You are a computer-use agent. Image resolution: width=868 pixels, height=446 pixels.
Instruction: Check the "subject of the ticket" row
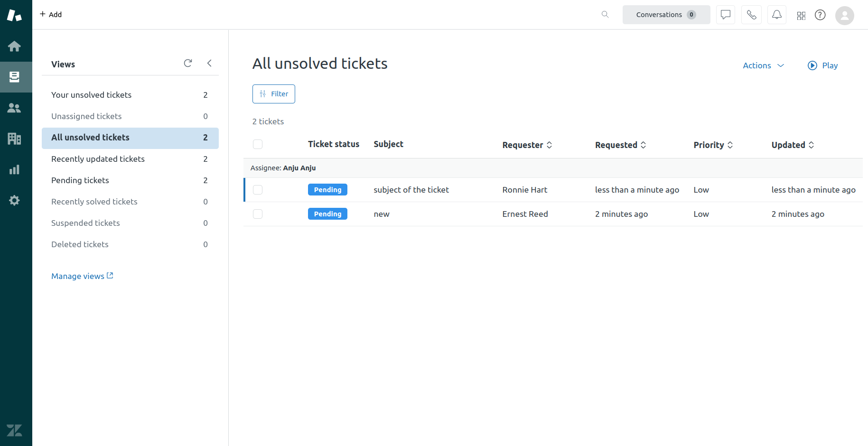pyautogui.click(x=258, y=190)
